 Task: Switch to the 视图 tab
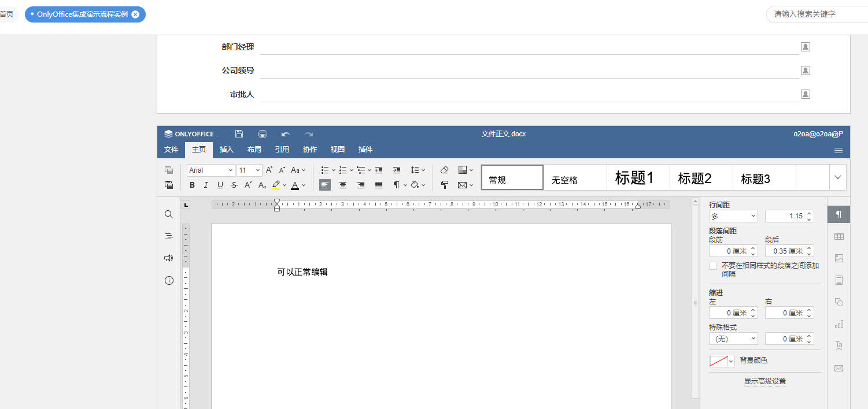pos(338,150)
